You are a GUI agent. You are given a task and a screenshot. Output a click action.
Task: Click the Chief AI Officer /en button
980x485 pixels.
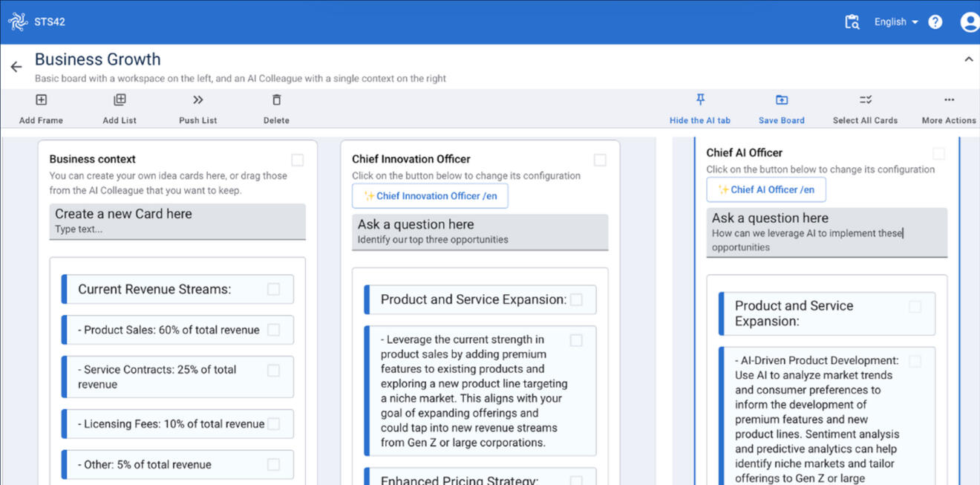pyautogui.click(x=765, y=189)
